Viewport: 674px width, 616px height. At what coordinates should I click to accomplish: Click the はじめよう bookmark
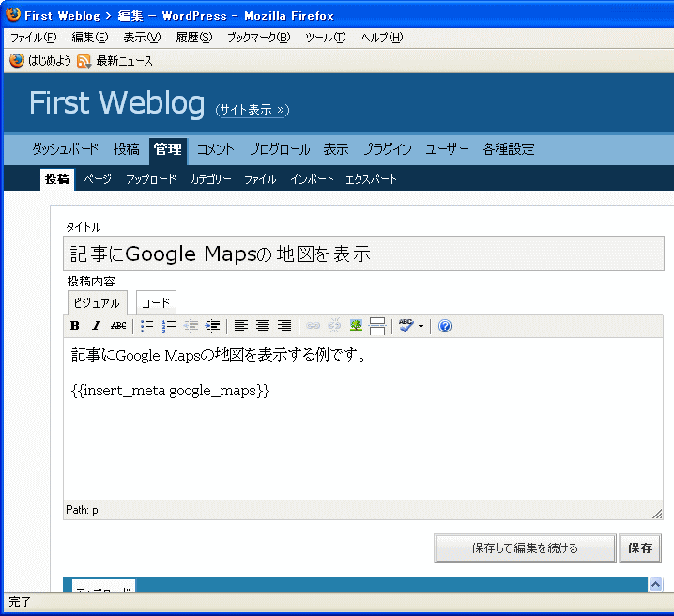(50, 61)
